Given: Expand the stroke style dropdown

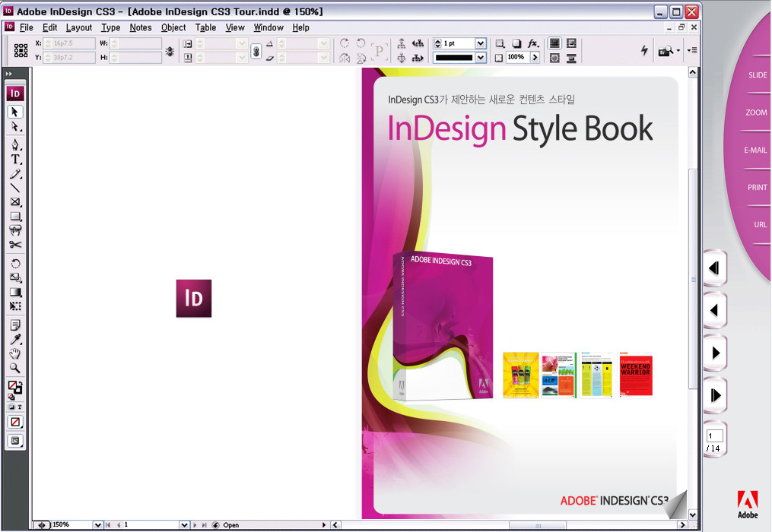Looking at the screenshot, I should pos(480,58).
